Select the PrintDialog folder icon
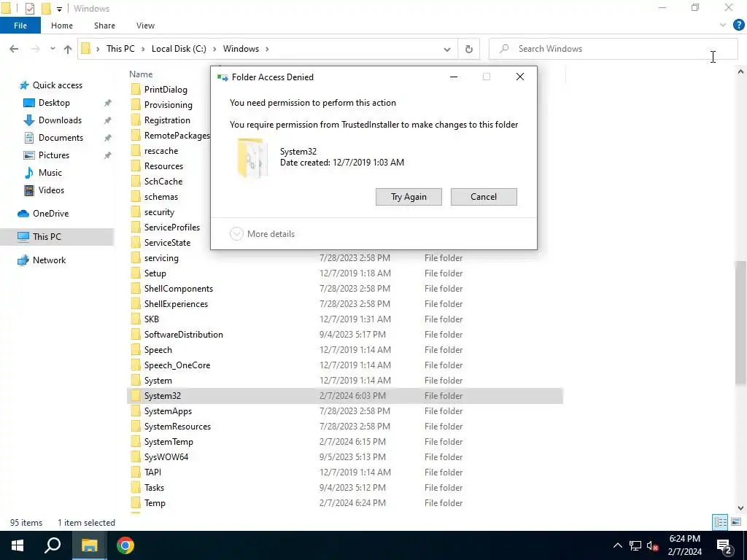 pos(136,90)
